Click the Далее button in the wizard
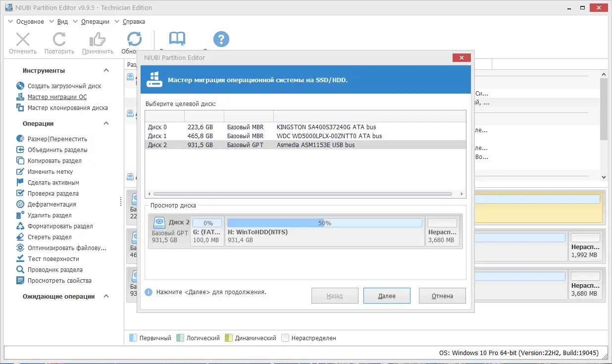 [x=386, y=296]
